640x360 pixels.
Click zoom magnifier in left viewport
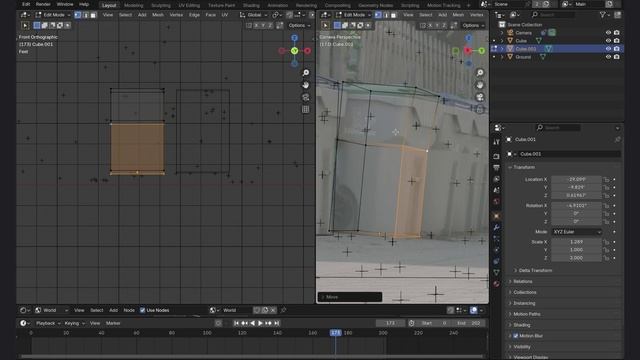pos(306,73)
